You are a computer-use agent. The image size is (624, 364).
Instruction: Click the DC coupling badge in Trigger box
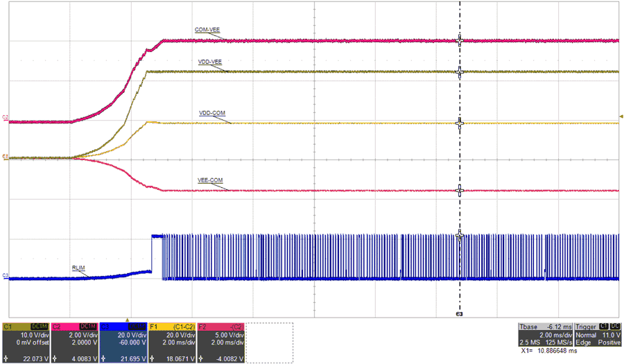tap(615, 326)
